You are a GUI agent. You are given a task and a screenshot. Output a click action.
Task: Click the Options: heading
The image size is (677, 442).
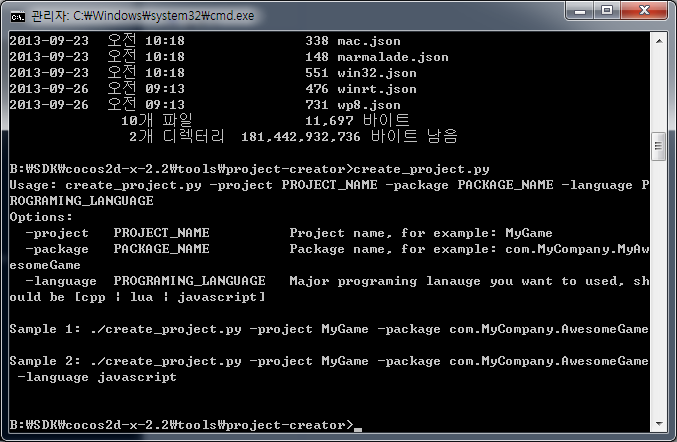tap(41, 217)
